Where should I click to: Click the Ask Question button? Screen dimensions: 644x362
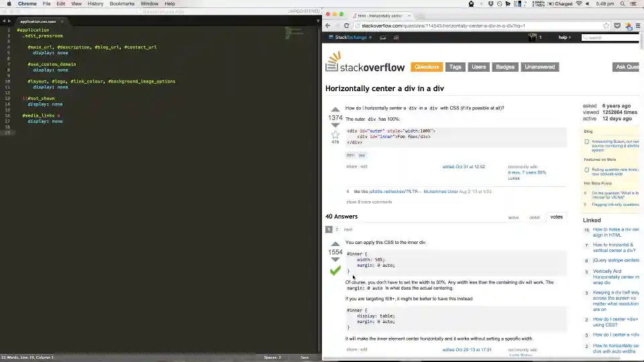click(626, 67)
